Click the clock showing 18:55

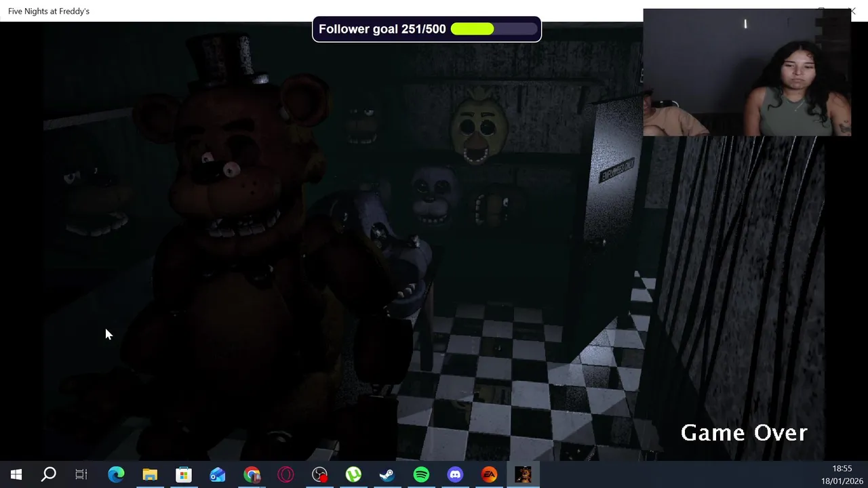click(842, 468)
